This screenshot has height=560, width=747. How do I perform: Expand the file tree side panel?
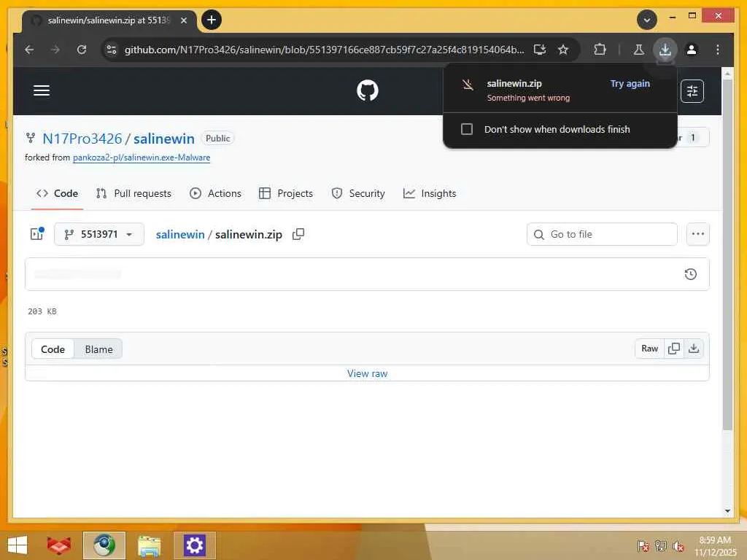coord(36,234)
